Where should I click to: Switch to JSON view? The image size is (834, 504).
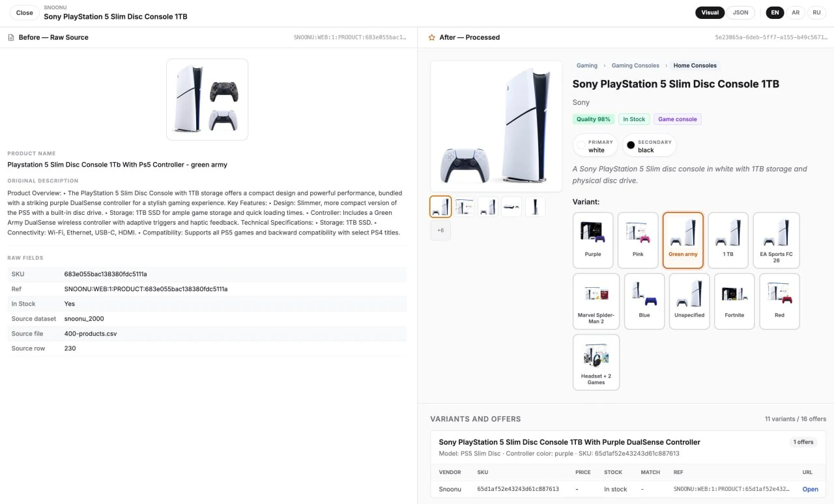pyautogui.click(x=740, y=12)
